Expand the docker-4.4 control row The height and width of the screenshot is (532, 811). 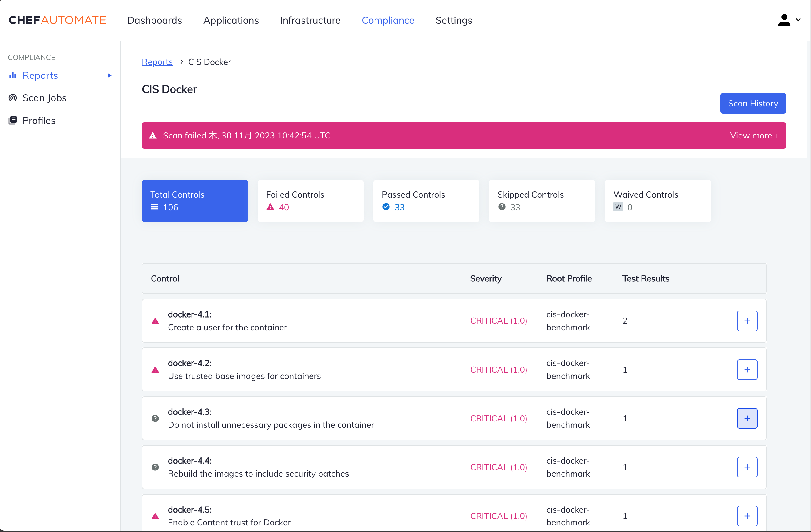coord(747,467)
